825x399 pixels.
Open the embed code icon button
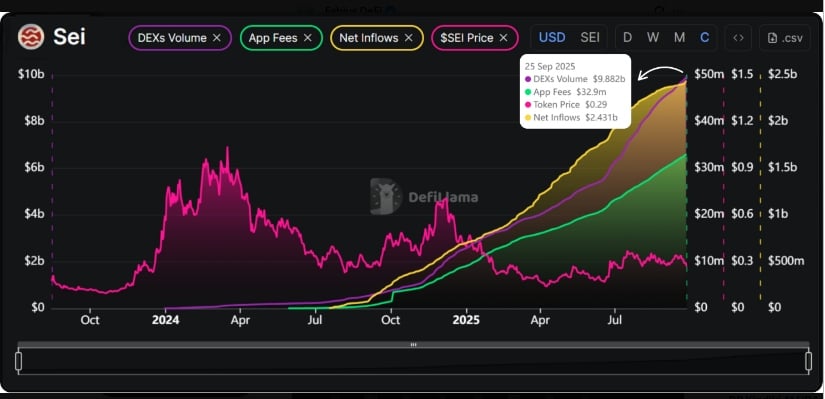pos(739,38)
